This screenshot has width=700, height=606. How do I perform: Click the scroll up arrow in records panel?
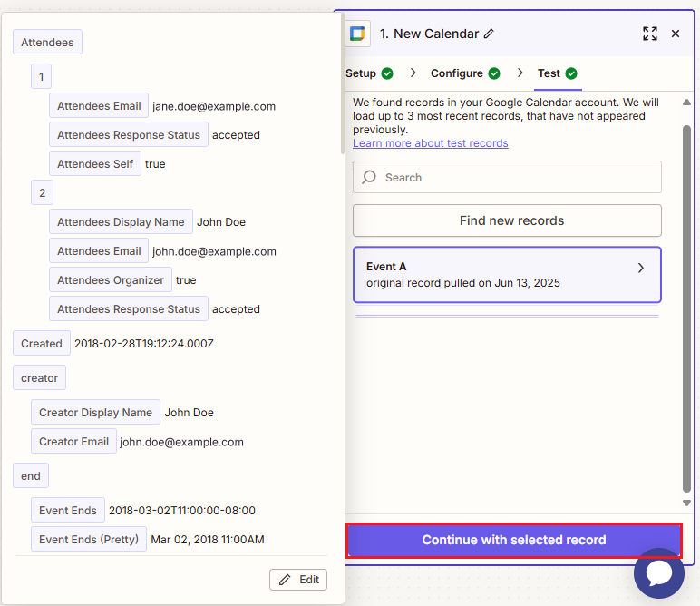tap(686, 103)
